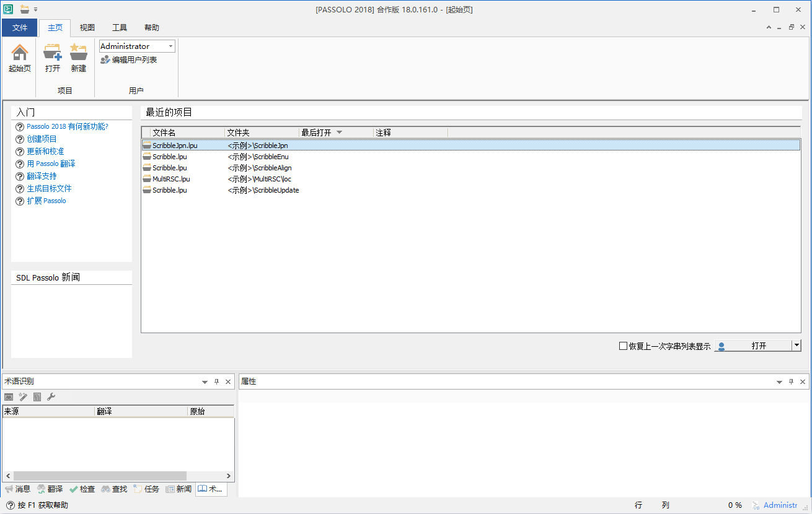Screen dimensions: 812x514
Task: Select the 术... terminology bottom tab
Action: pyautogui.click(x=211, y=489)
